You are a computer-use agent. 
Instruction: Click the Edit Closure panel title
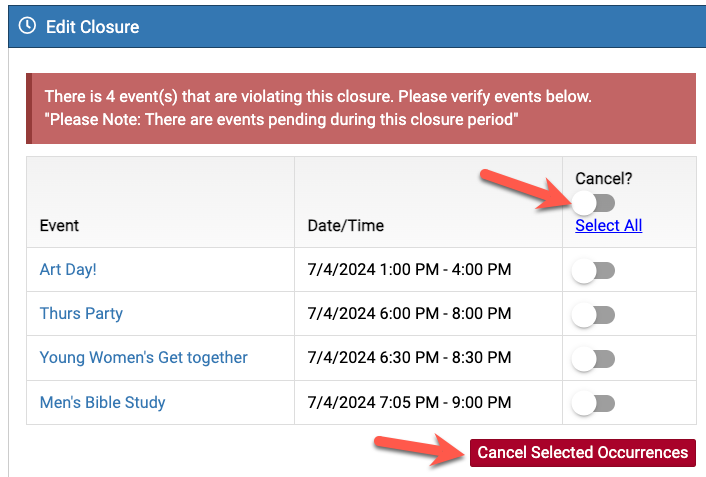coord(92,26)
